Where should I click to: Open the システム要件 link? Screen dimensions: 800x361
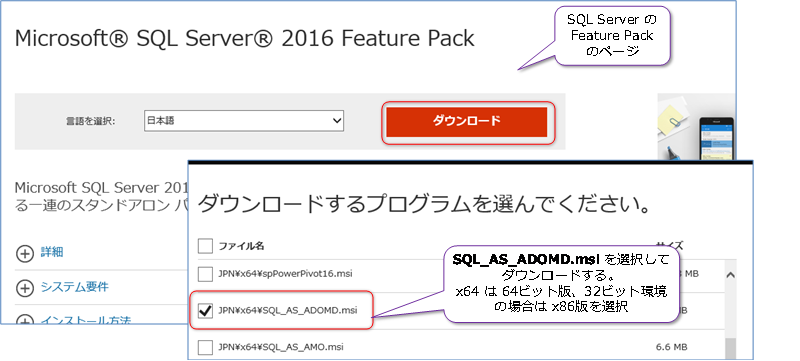(x=74, y=287)
